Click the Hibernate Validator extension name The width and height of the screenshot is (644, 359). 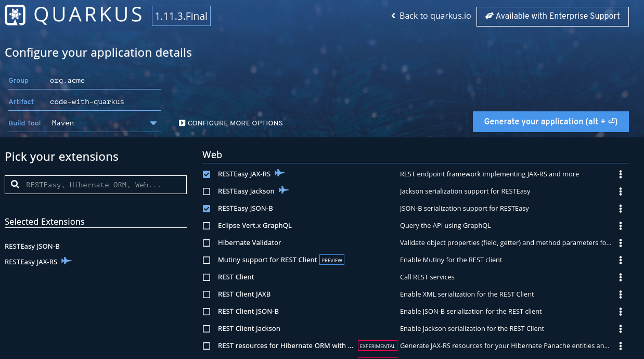[x=250, y=243]
